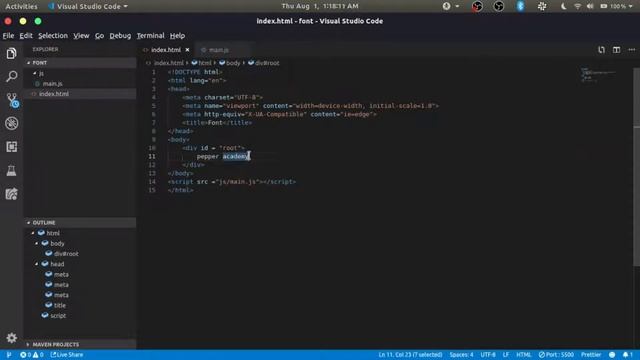Toggle the night light moon icon
Viewport: 640px width, 360px height.
(x=563, y=6)
